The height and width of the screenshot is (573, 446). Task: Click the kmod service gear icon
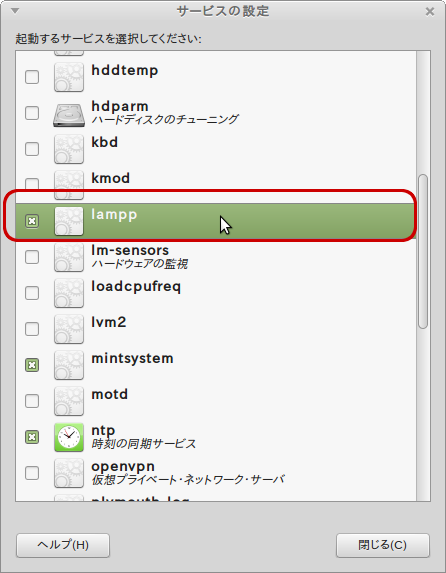click(x=69, y=185)
